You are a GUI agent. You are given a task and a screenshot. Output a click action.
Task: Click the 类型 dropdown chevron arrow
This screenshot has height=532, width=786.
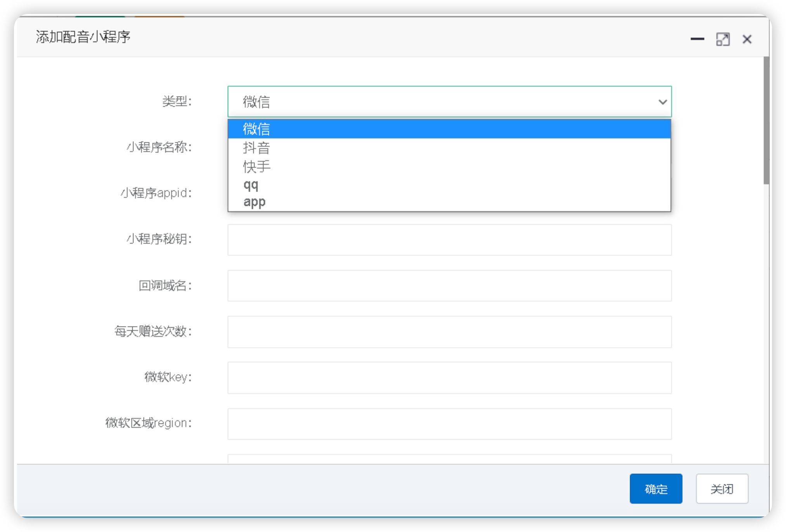point(662,102)
